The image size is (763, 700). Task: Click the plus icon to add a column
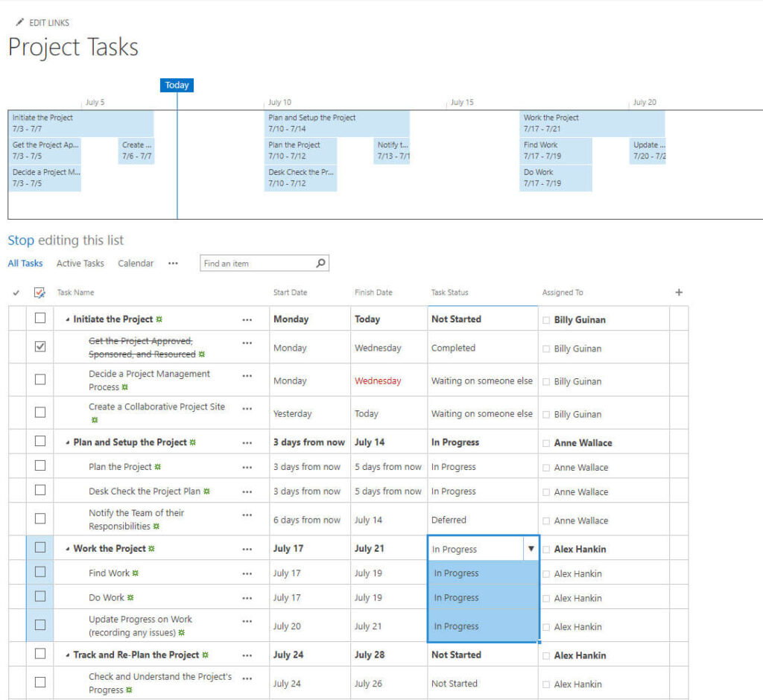tap(678, 293)
